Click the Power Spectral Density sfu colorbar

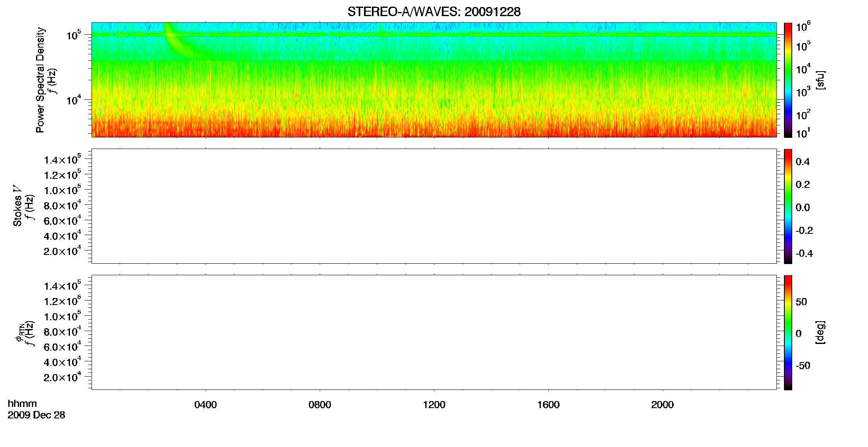(x=788, y=80)
